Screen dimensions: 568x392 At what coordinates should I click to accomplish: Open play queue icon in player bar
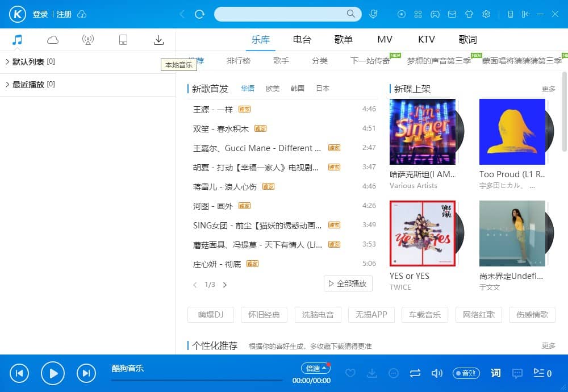(x=542, y=373)
